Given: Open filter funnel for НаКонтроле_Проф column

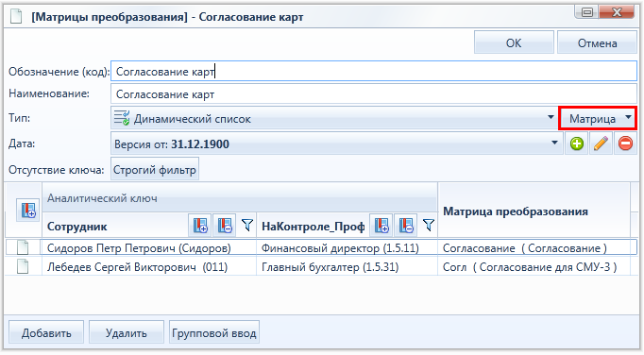Looking at the screenshot, I should [x=429, y=225].
